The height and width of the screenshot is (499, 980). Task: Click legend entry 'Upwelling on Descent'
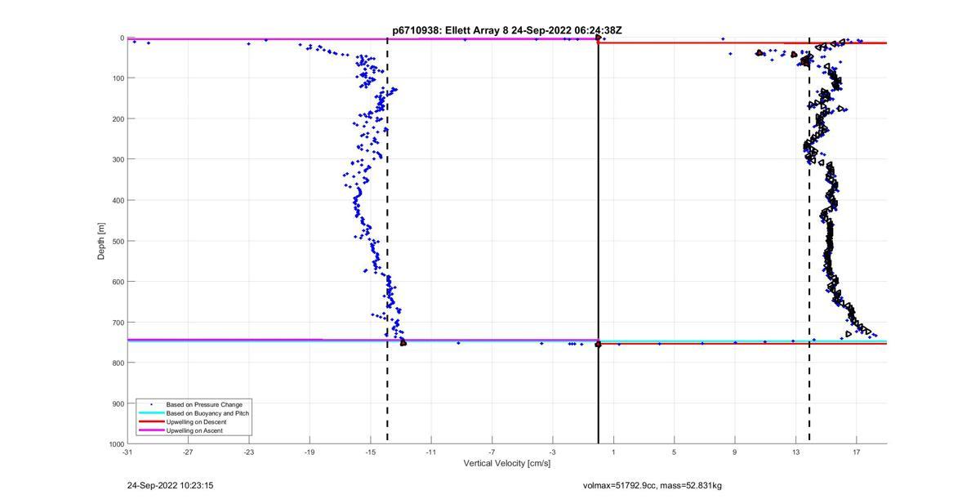point(196,422)
